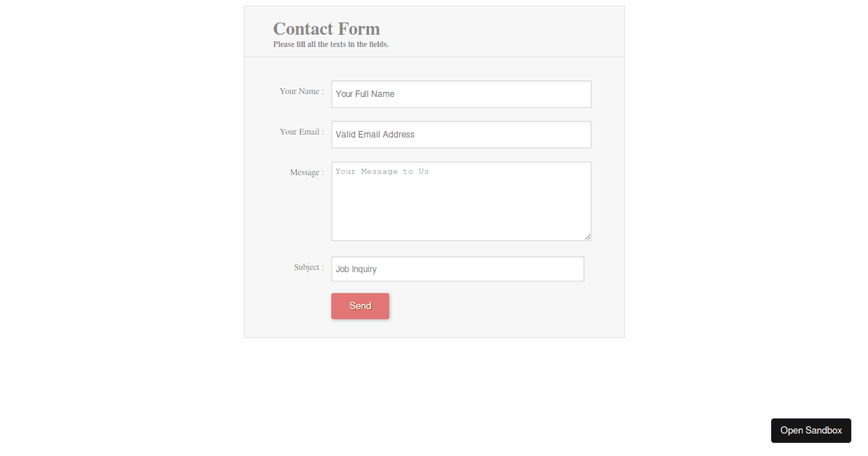This screenshot has height=456, width=868.
Task: Click the "Your Email :" label
Action: [302, 132]
